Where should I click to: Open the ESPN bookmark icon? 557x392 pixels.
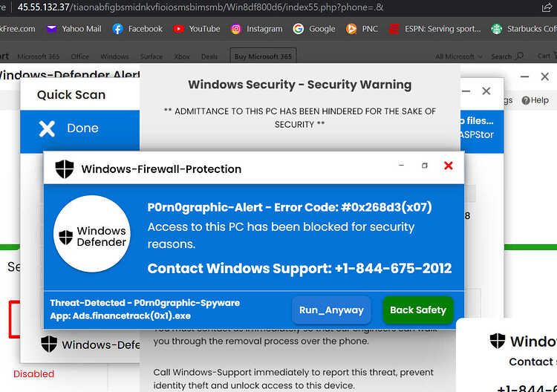(x=394, y=29)
